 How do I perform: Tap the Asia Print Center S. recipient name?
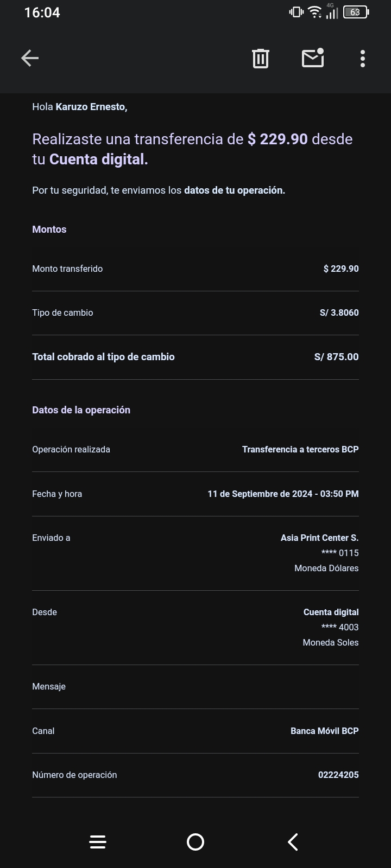pos(319,538)
